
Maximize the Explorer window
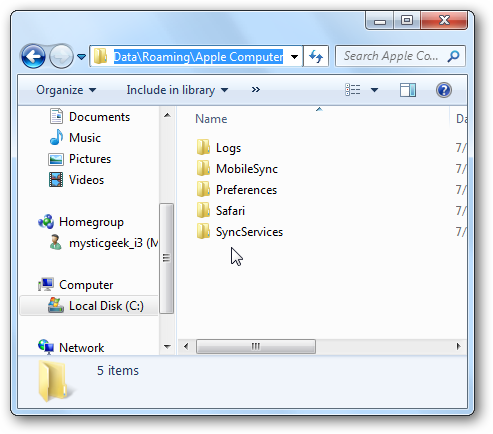point(407,21)
